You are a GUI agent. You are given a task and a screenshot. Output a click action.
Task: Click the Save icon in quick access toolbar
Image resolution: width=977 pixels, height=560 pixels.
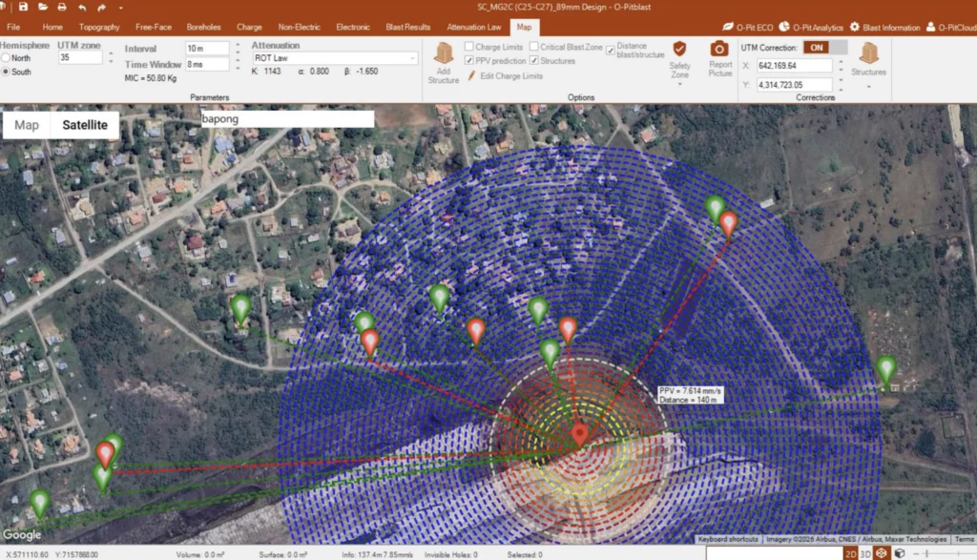tap(23, 7)
